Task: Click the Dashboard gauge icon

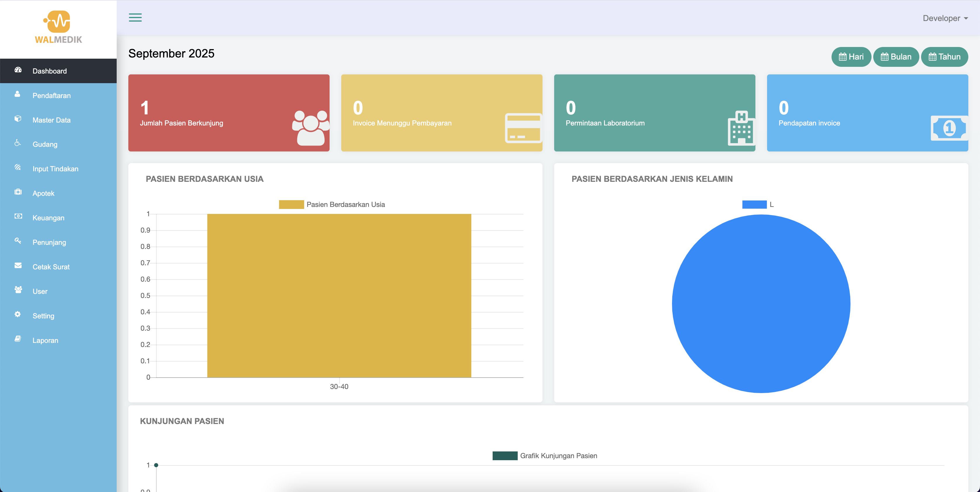Action: [18, 70]
